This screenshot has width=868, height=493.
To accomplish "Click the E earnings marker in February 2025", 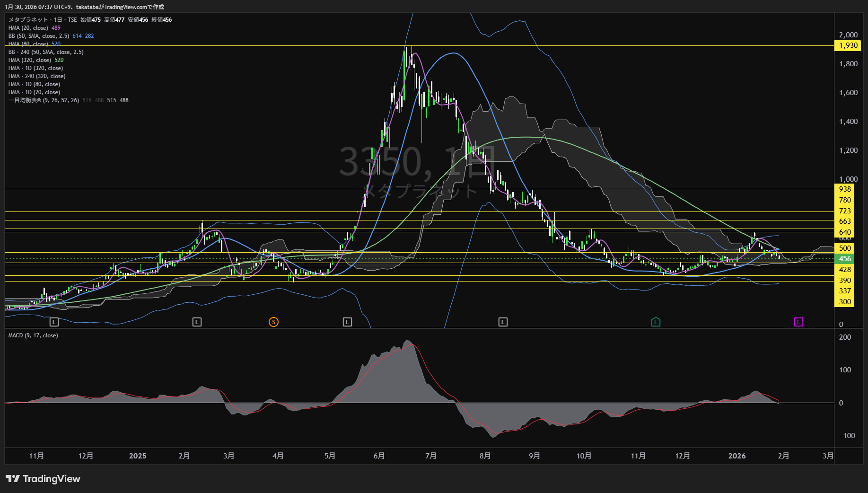I will tap(197, 322).
